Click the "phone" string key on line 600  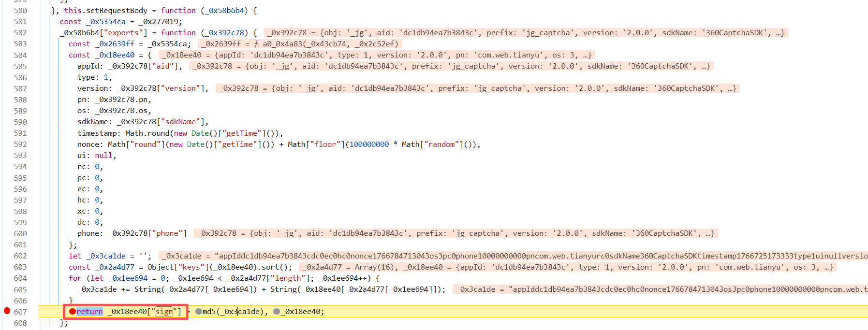pos(167,233)
